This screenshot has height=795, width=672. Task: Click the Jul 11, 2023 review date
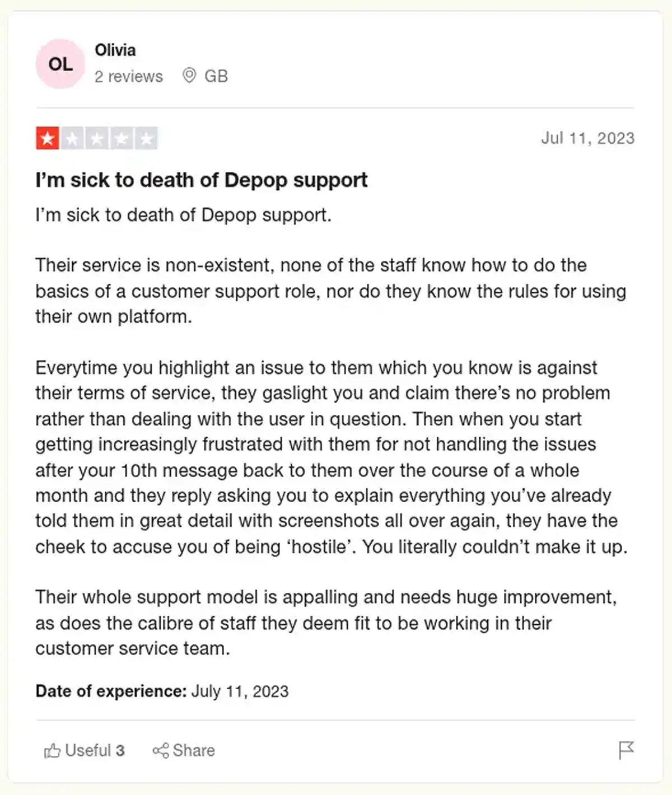coord(588,138)
